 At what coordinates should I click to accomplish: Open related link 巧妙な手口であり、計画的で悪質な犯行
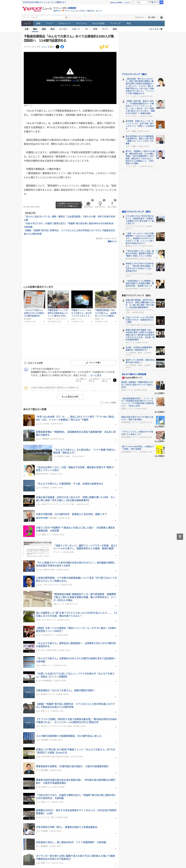(x=69, y=225)
